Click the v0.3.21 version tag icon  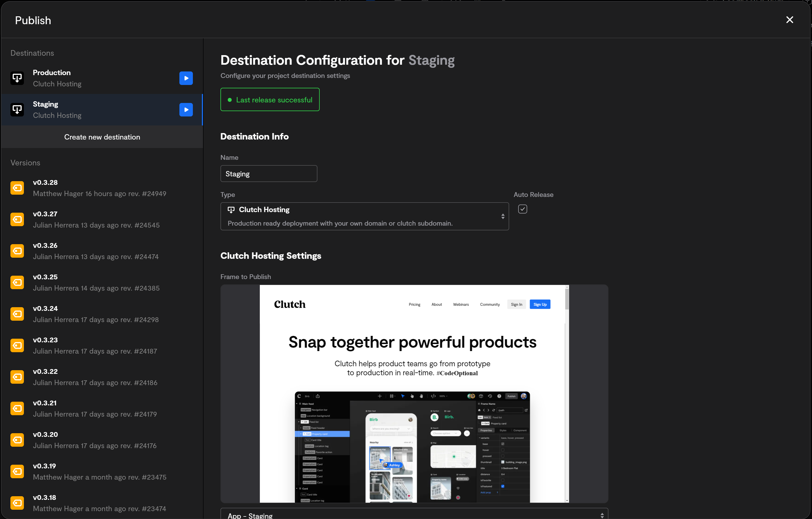pyautogui.click(x=17, y=408)
